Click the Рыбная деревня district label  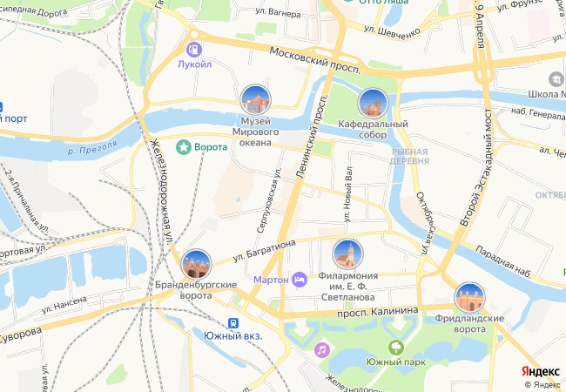pos(410,156)
